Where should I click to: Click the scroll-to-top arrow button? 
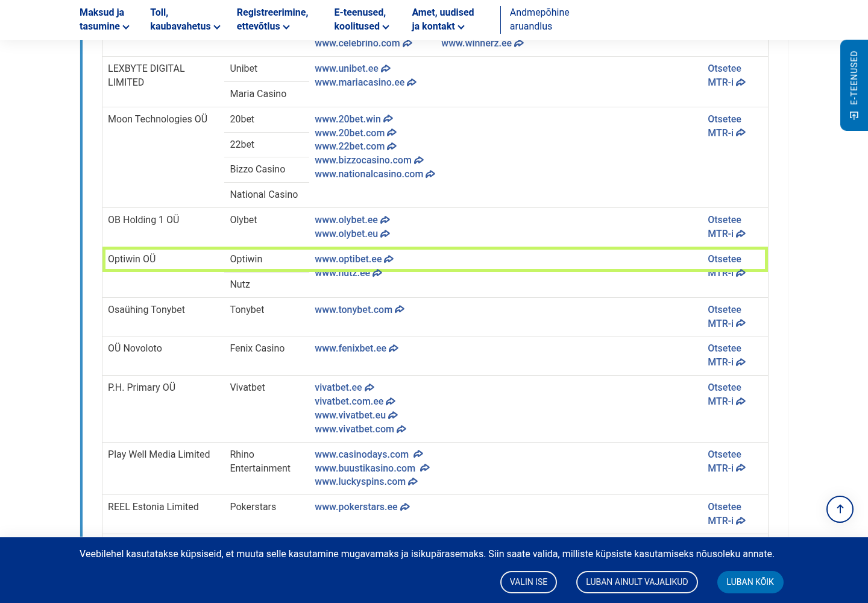click(840, 509)
